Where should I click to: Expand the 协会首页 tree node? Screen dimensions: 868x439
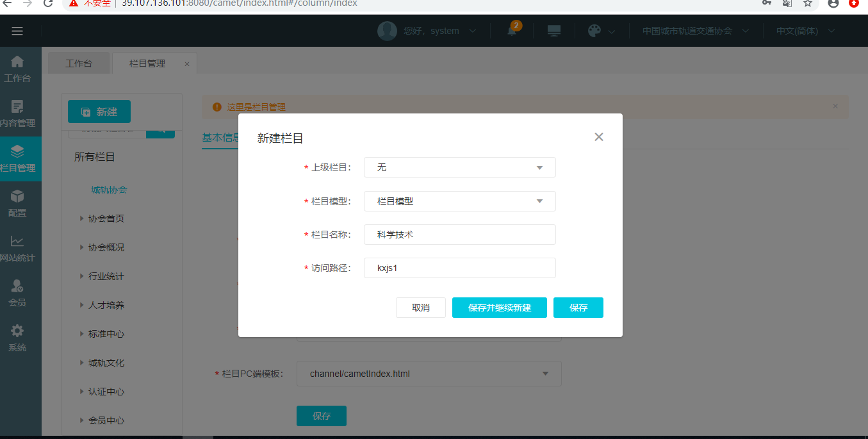click(x=82, y=219)
